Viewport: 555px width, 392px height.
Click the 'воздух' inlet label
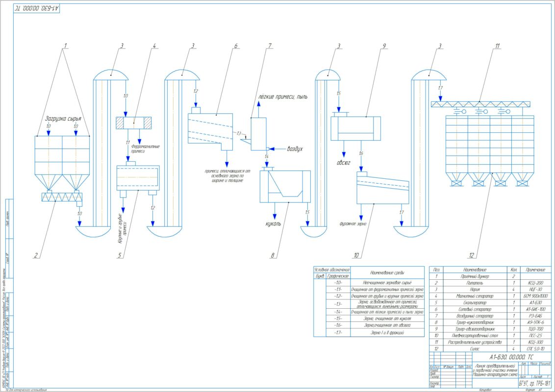point(295,149)
